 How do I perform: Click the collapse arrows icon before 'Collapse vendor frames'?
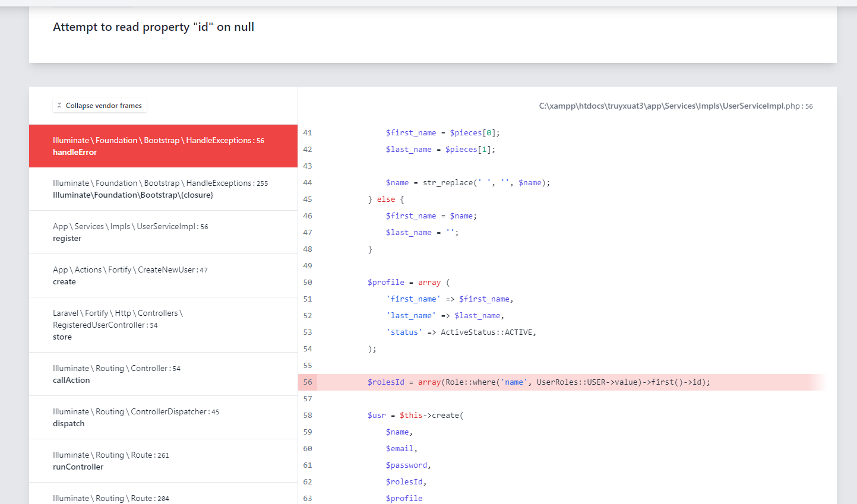(x=59, y=105)
